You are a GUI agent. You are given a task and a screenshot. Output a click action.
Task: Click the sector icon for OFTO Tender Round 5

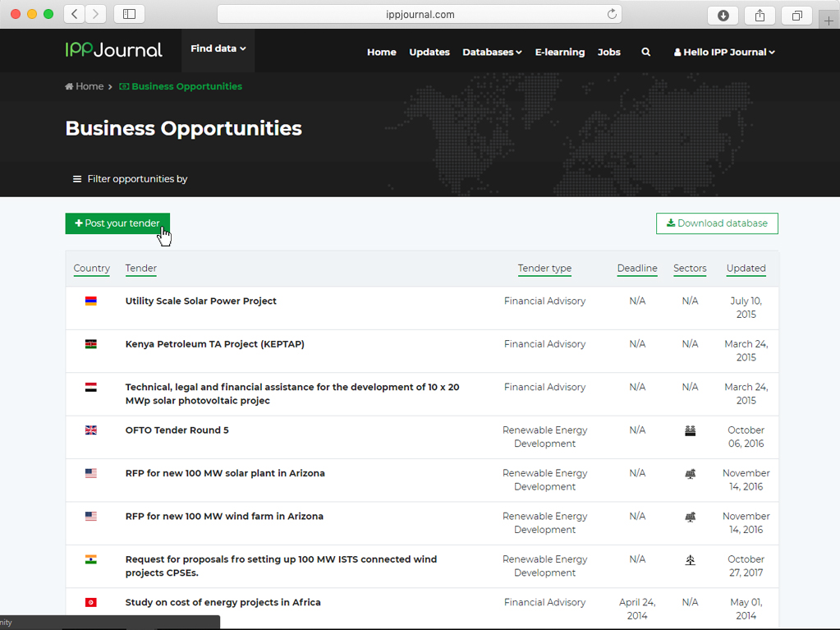[690, 430]
